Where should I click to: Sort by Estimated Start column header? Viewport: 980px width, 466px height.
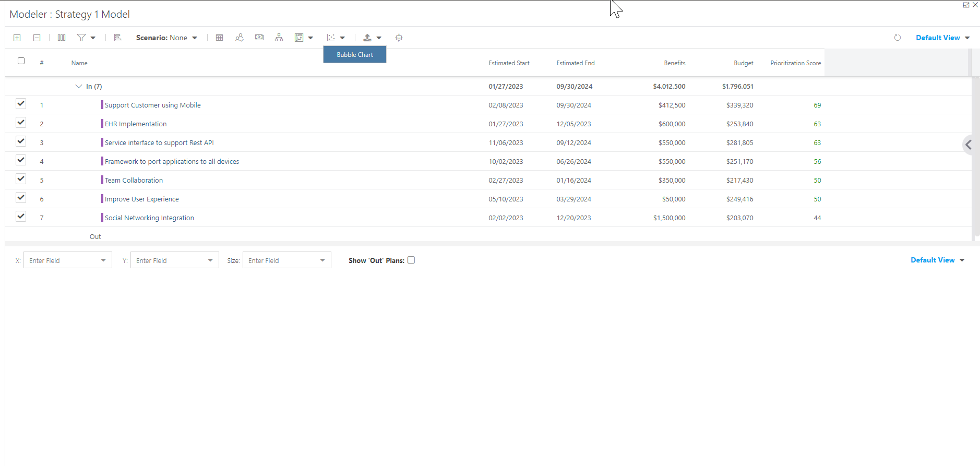(509, 63)
